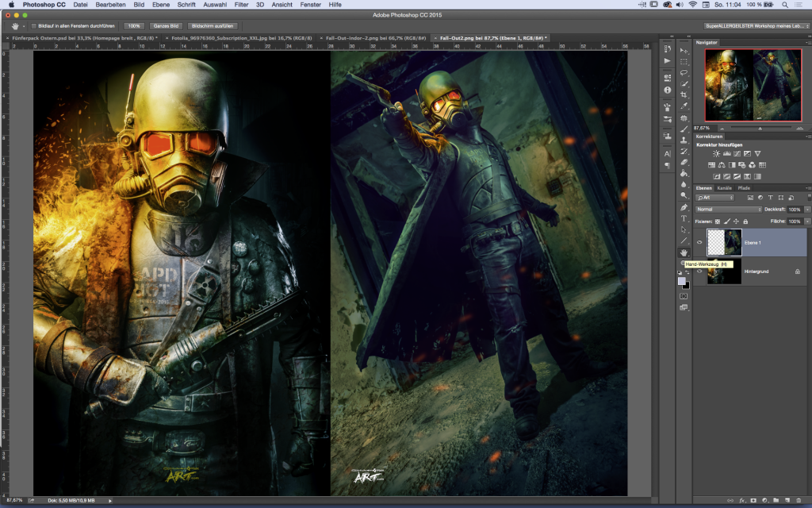The height and width of the screenshot is (508, 812).
Task: Click the layer styles fx icon
Action: click(741, 501)
